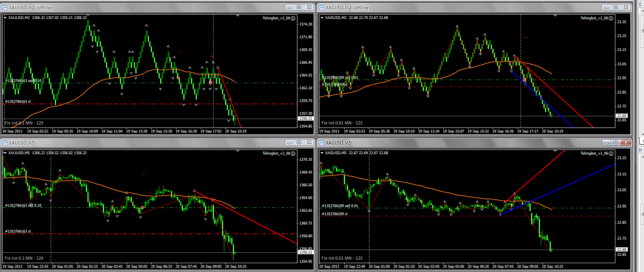
Task: Click '20 Sep 10:25' on XAUUSD,M5 time axis
Action: coord(236,267)
